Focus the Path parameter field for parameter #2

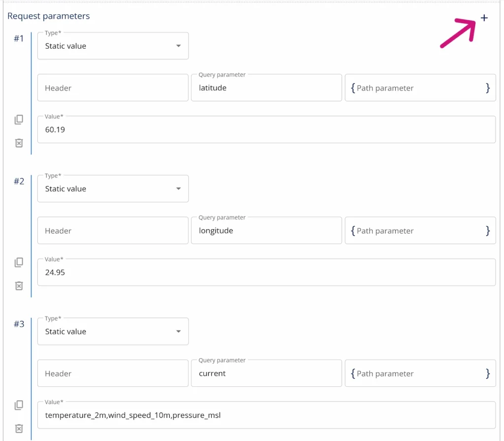[x=420, y=230]
